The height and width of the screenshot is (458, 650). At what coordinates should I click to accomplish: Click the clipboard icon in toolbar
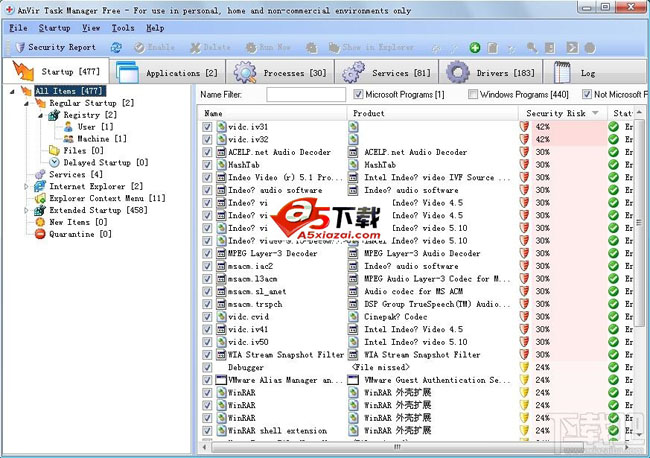[492, 48]
